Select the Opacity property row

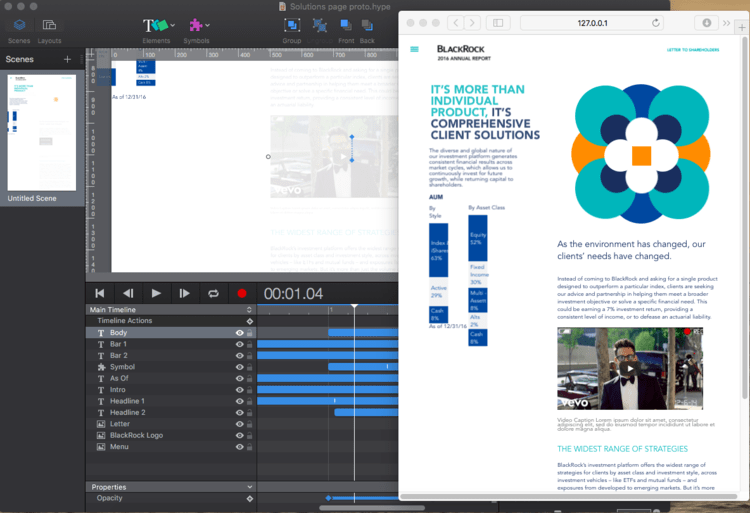tap(171, 499)
